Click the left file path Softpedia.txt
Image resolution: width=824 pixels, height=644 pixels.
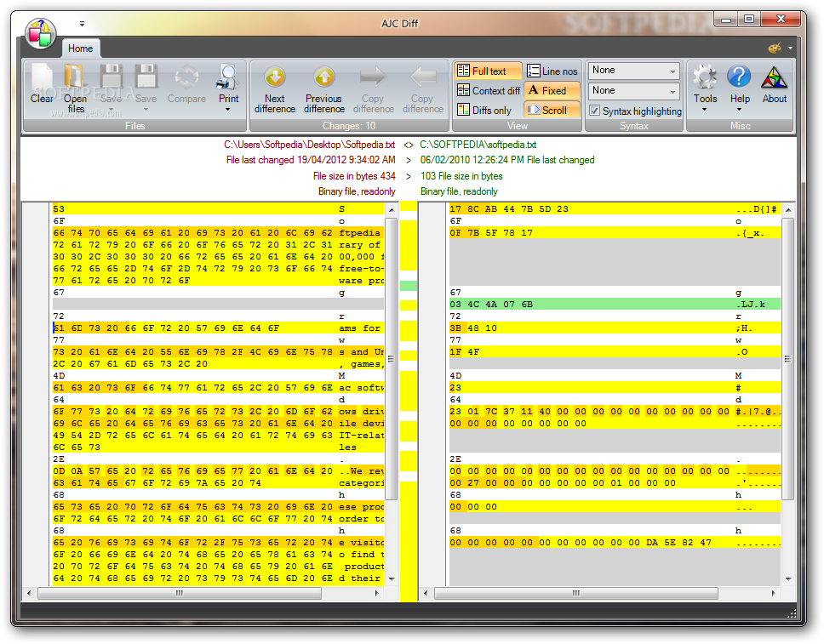[x=310, y=145]
